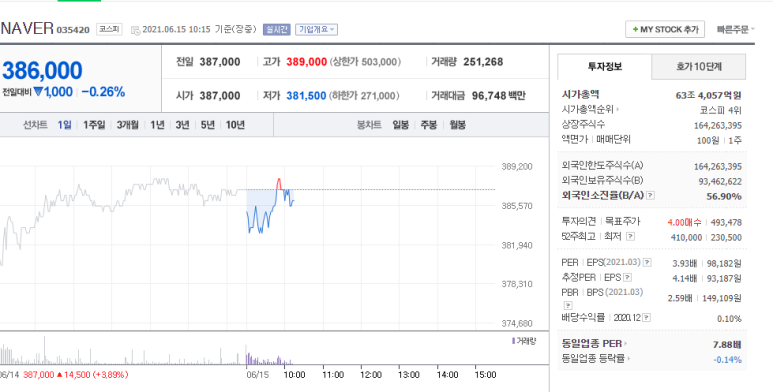Select the 1일 line chart period
The height and width of the screenshot is (392, 773).
(x=64, y=125)
